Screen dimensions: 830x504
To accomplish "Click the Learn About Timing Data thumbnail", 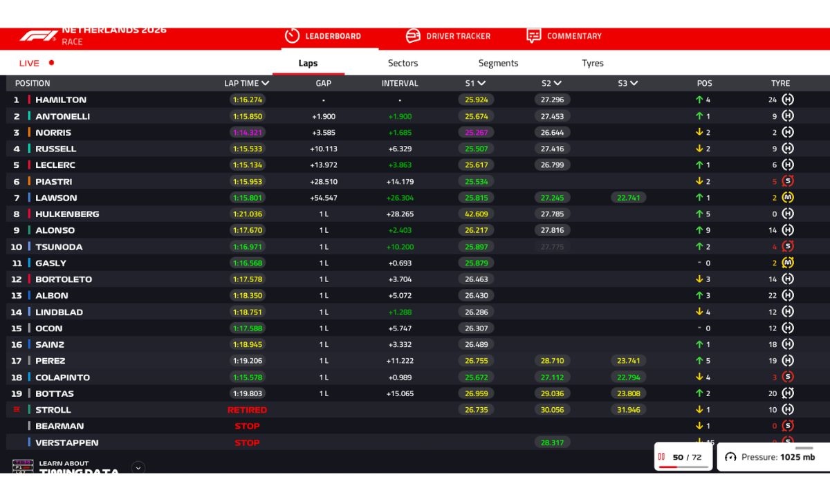I will coord(23,466).
